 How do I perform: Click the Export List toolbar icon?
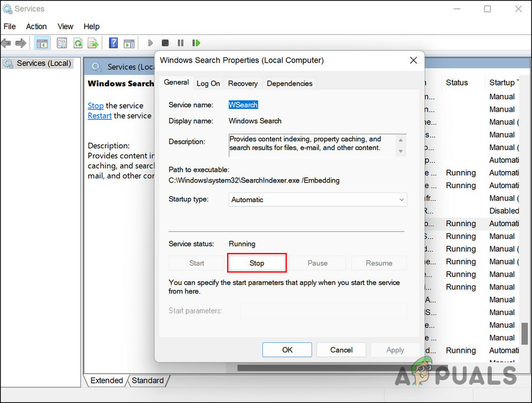[93, 43]
